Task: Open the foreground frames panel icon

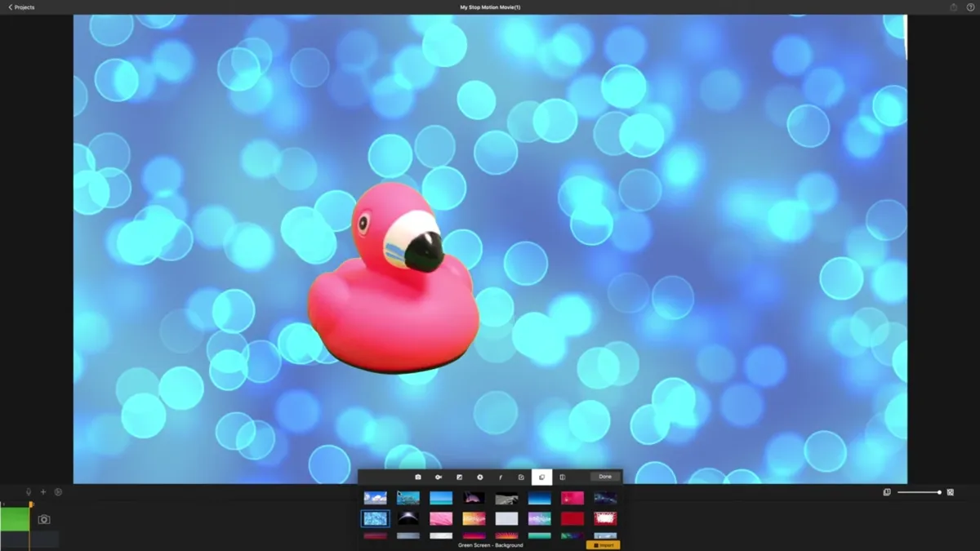Action: tap(562, 477)
